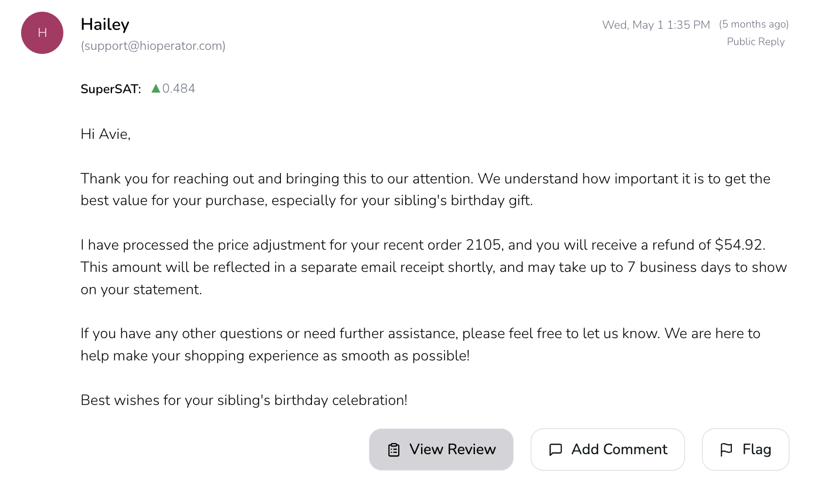Click the Wed, May 1 1:35 PM timestamp

click(x=656, y=25)
